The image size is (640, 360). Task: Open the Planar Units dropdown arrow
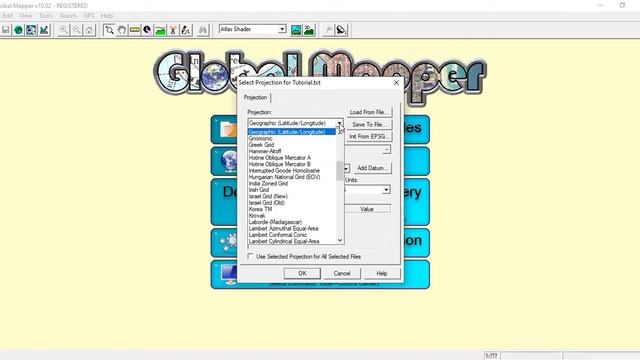(386, 190)
